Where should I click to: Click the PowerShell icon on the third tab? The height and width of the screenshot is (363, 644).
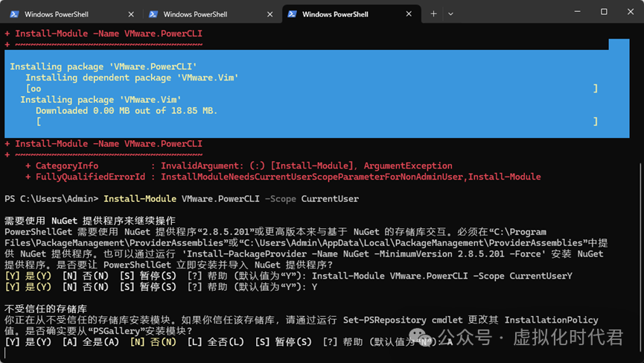(292, 14)
